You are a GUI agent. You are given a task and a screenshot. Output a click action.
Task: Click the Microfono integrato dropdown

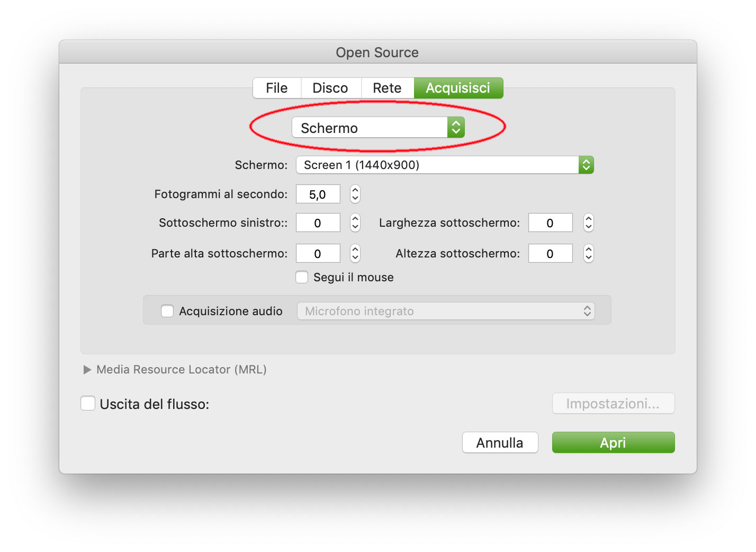tap(446, 311)
